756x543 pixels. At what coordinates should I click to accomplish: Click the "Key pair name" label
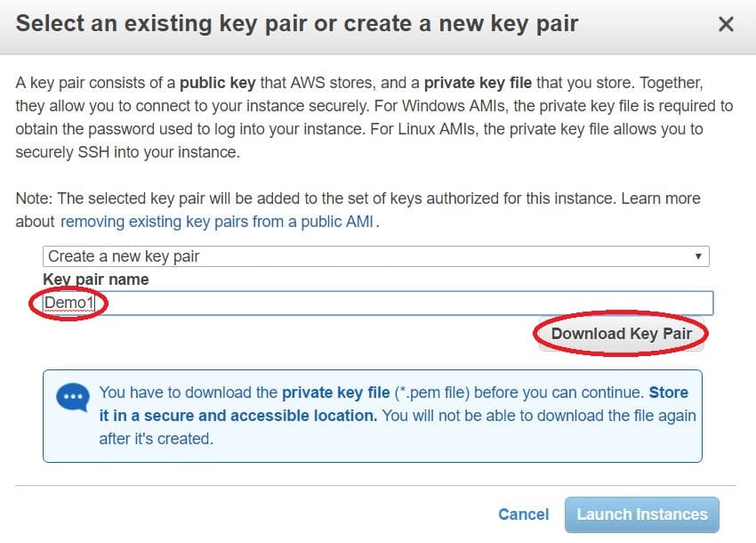click(x=96, y=279)
